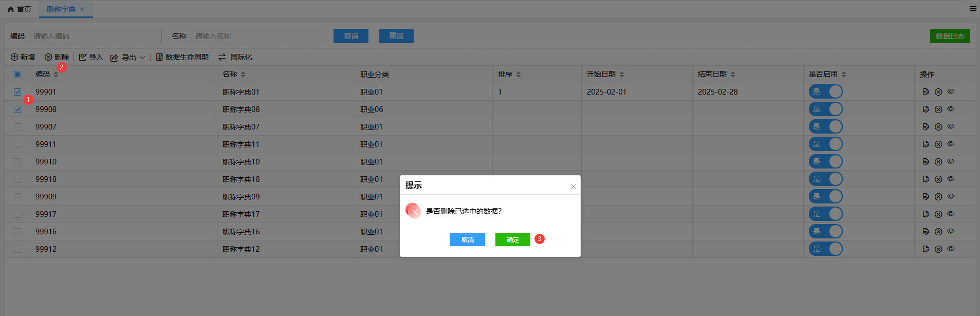Click the 名称 name input field
980x316 pixels.
coord(257,36)
